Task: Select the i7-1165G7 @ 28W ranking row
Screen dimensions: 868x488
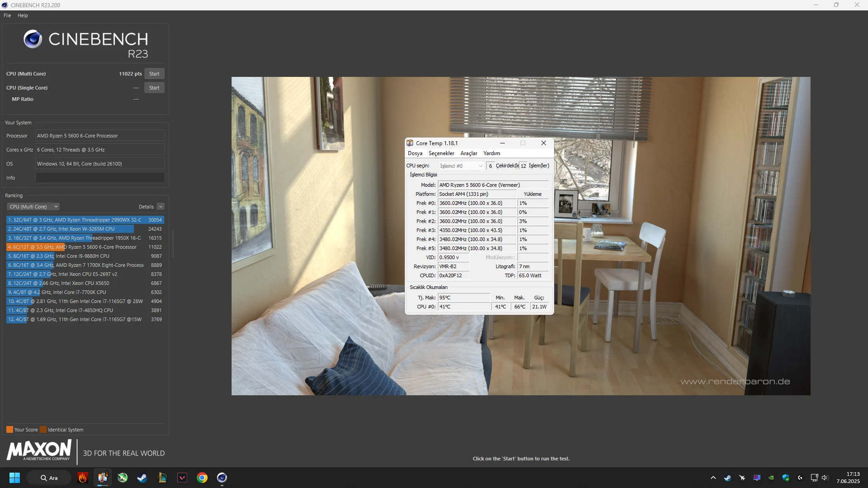Action: tap(85, 301)
